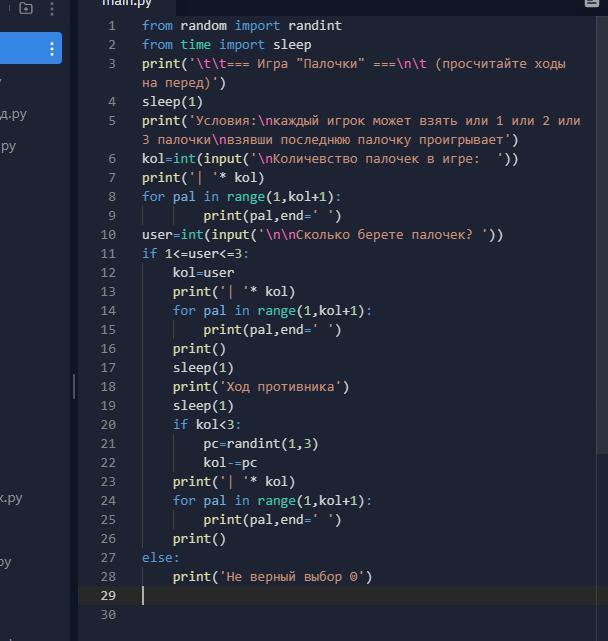Click the add folder icon in the file panel
Viewport: 608px width, 641px height.
tap(26, 8)
